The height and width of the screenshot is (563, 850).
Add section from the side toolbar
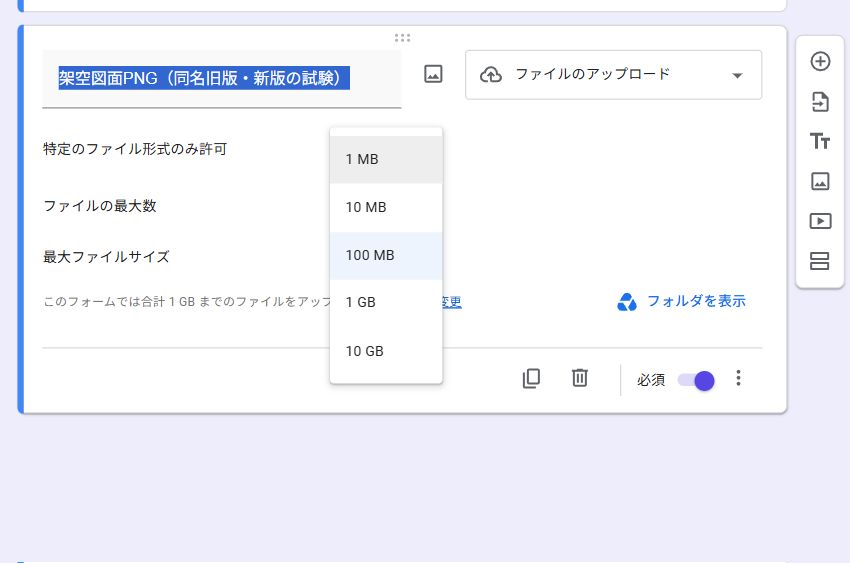coord(820,261)
